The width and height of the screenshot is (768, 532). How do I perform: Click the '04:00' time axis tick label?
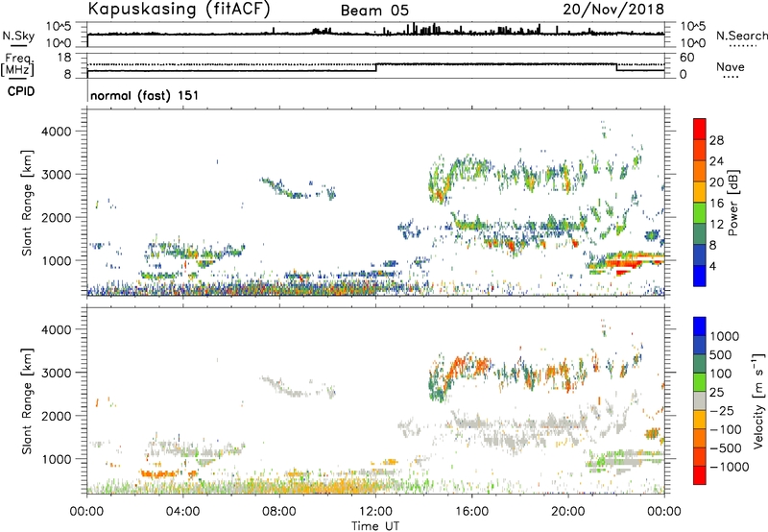(x=183, y=512)
